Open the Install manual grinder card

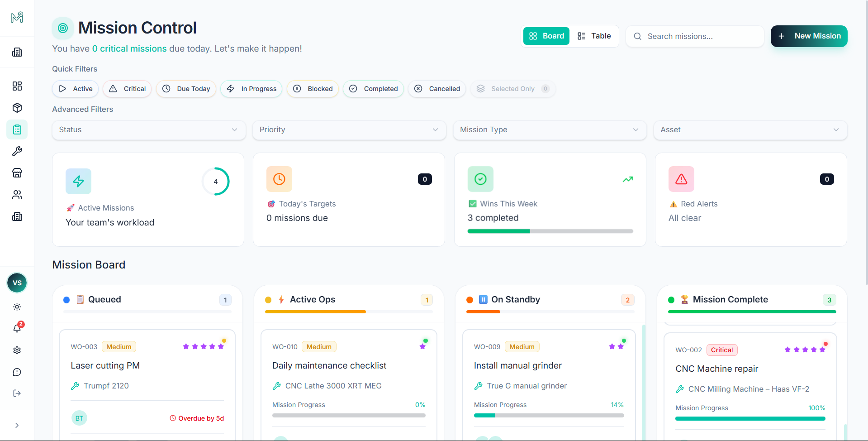pos(549,385)
